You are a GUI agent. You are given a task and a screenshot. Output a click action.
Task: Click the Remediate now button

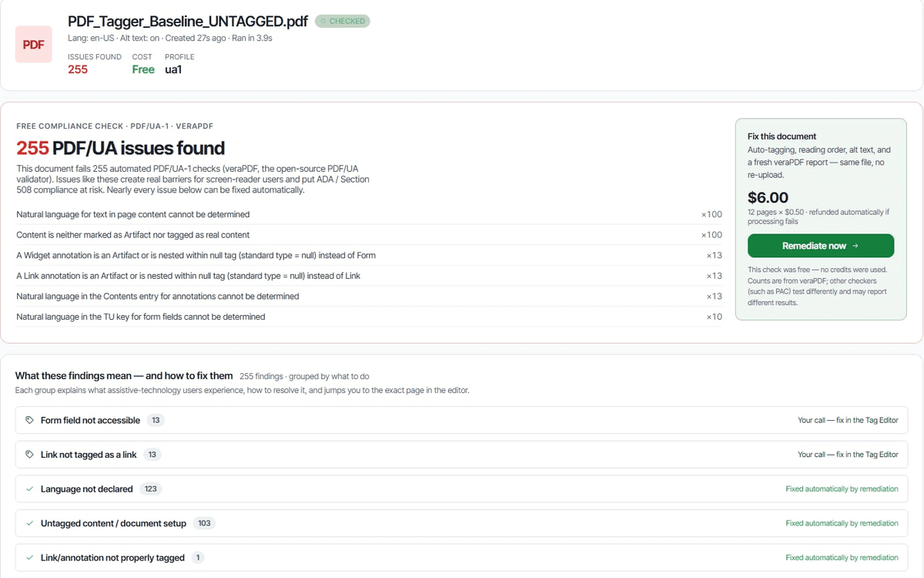point(821,246)
